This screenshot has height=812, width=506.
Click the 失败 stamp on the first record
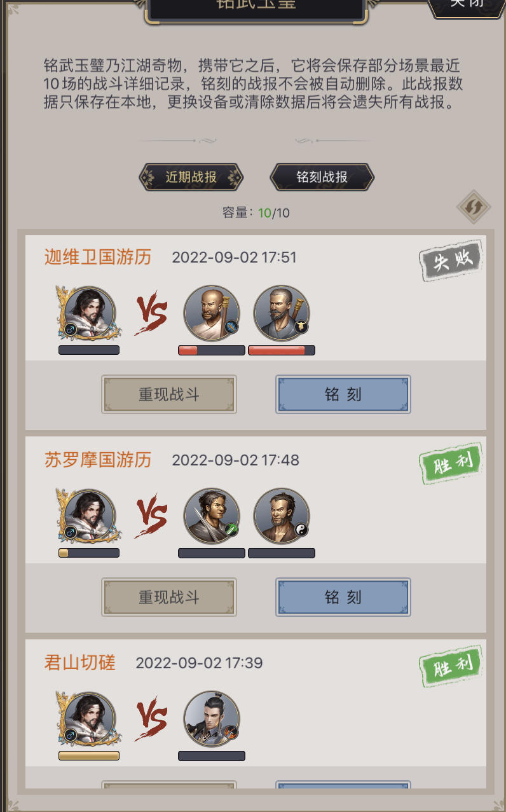pos(451,260)
